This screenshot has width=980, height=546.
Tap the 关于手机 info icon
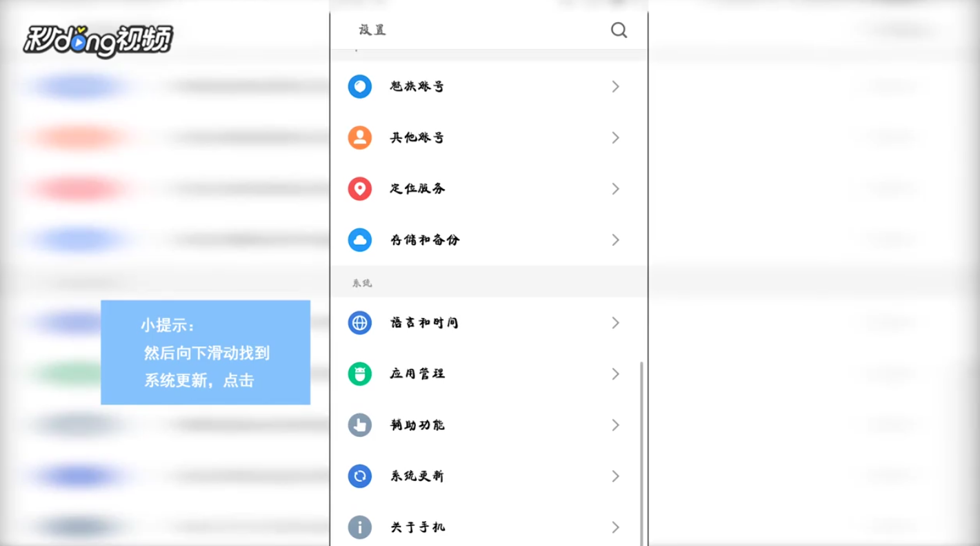click(x=360, y=527)
